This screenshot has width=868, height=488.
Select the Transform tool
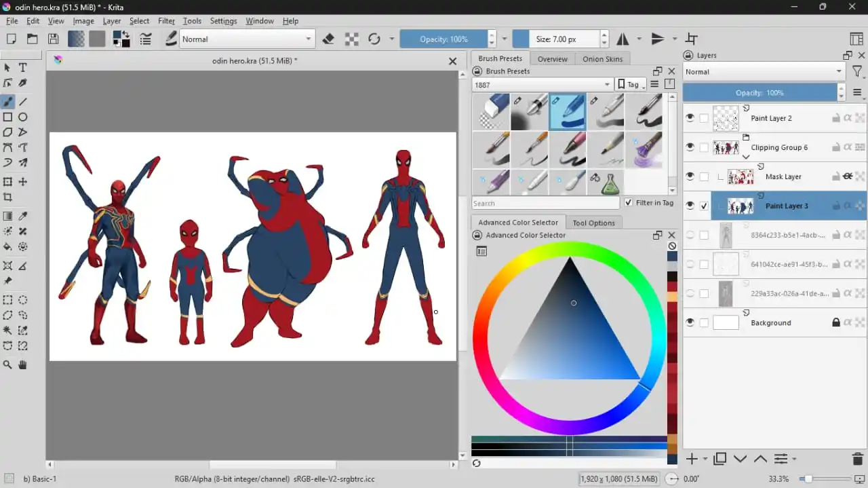point(8,182)
